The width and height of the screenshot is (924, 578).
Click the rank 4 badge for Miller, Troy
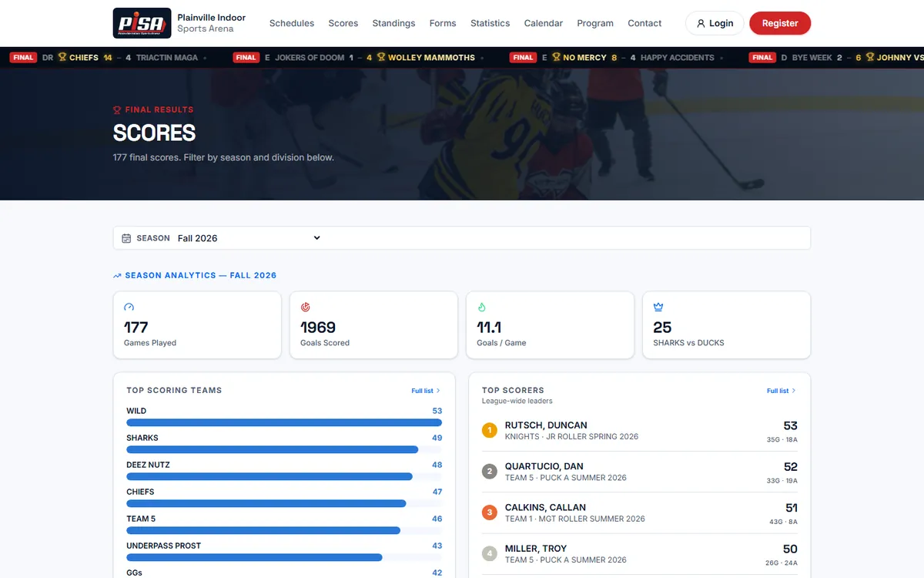coord(489,553)
